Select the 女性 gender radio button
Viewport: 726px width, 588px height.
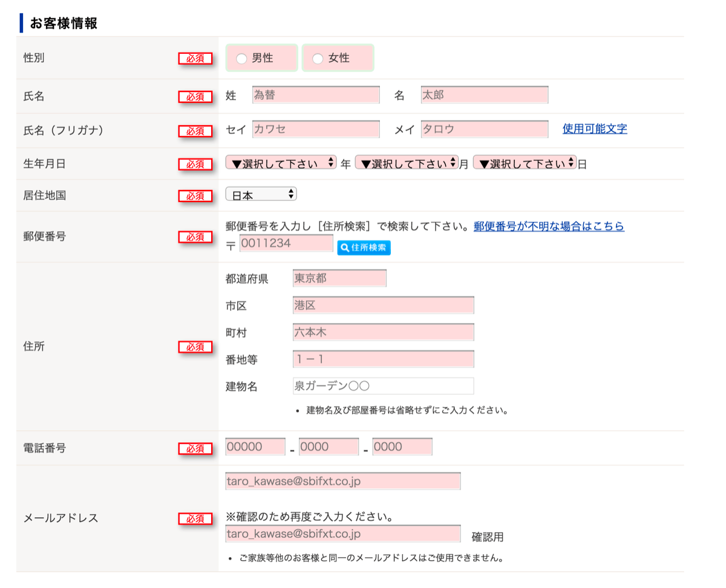(318, 59)
